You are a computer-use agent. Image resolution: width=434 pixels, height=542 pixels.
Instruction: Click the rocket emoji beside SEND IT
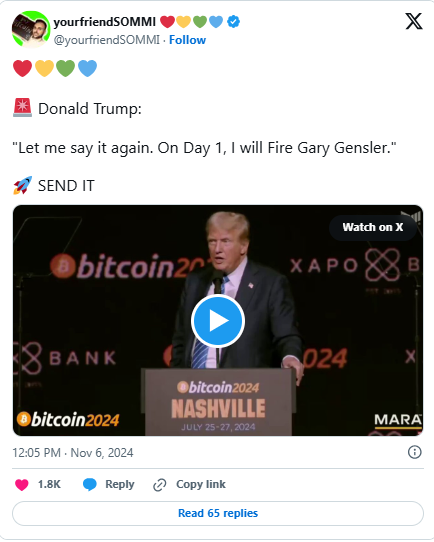pyautogui.click(x=23, y=185)
